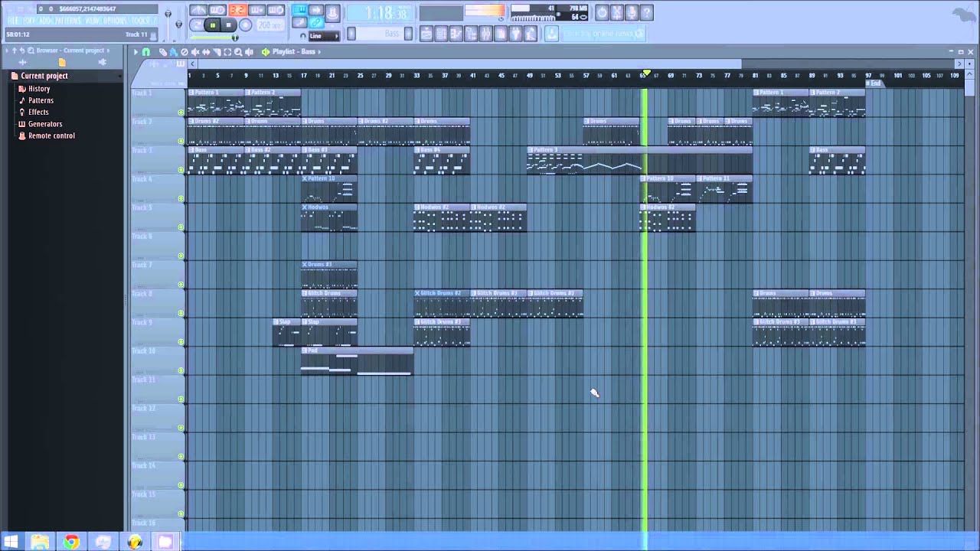Open the help question mark icon

646,12
